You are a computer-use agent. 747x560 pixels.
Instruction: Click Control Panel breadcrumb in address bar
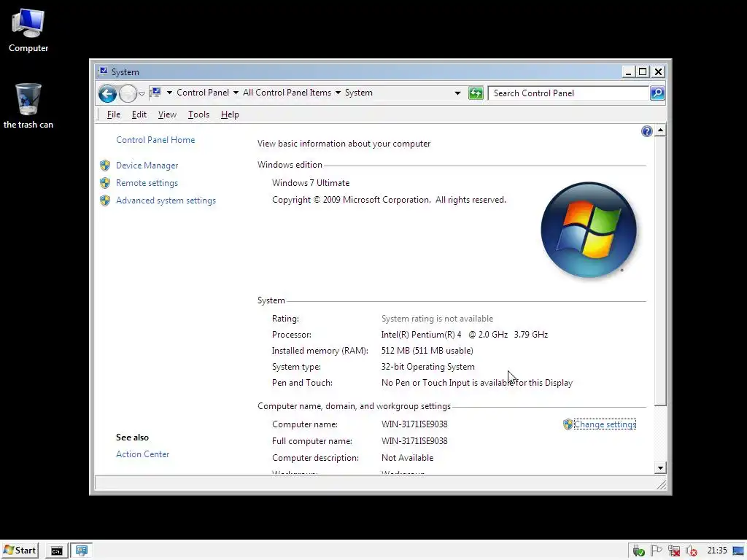point(203,93)
